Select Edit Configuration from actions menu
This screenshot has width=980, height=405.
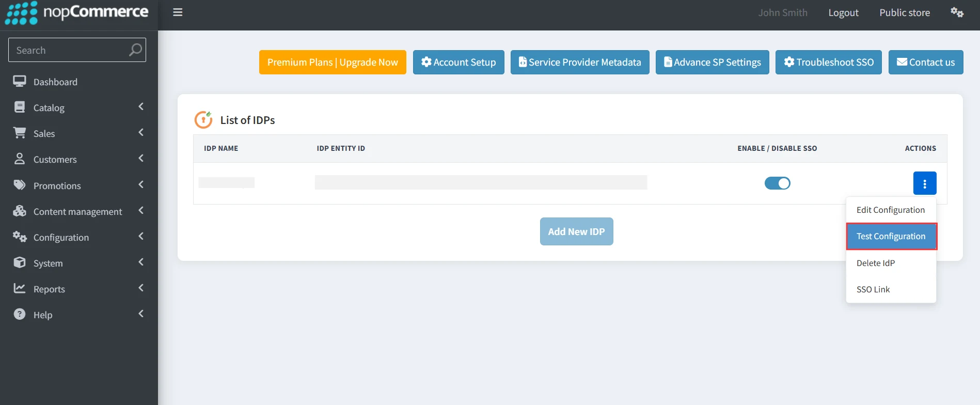click(x=891, y=210)
